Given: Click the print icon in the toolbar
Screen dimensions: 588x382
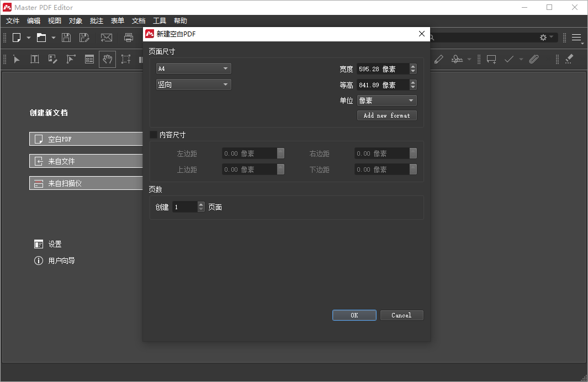Looking at the screenshot, I should tap(128, 38).
